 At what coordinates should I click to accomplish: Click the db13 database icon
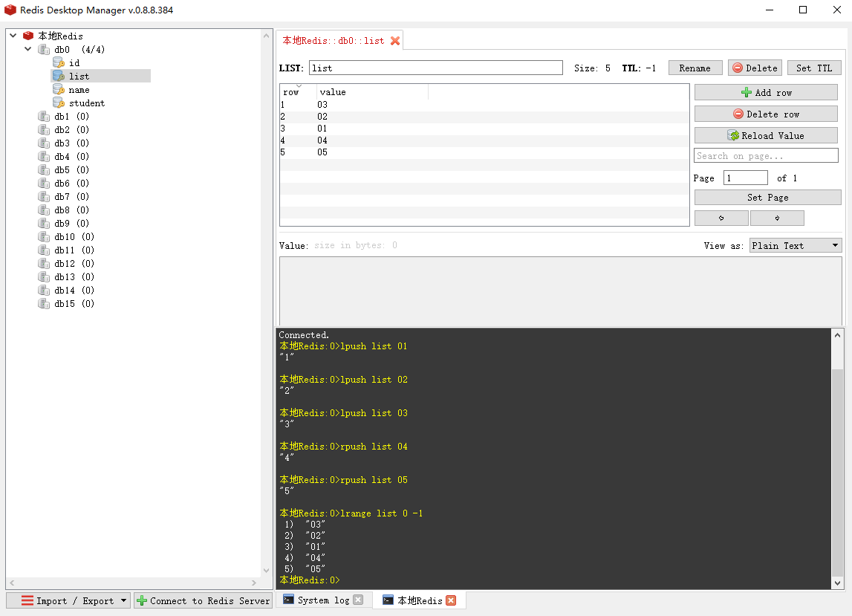click(44, 276)
